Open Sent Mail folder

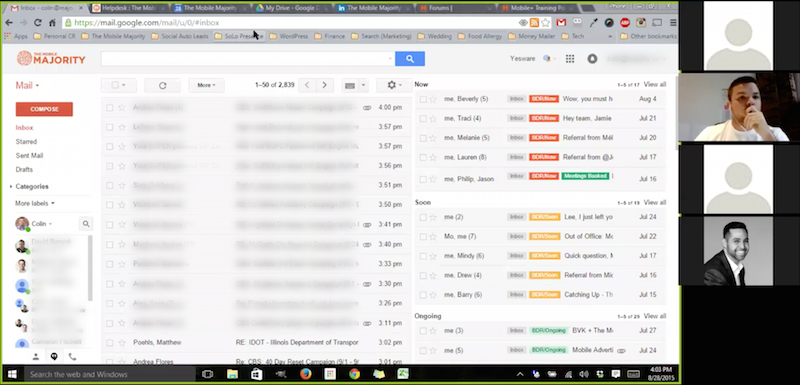29,156
